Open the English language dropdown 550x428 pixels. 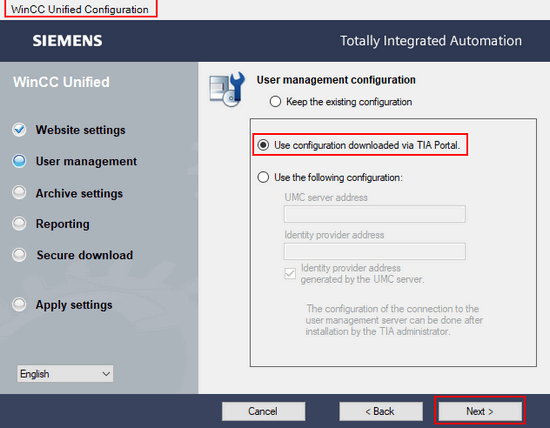pyautogui.click(x=65, y=374)
